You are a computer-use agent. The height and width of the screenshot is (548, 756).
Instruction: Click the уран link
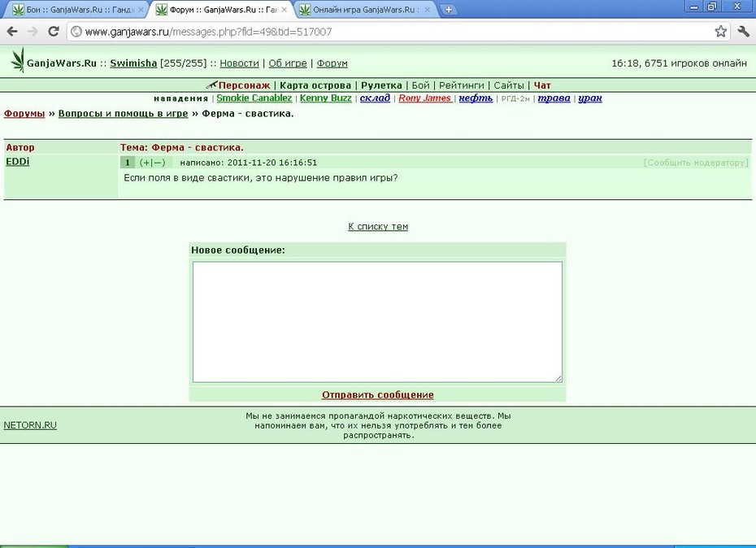(x=590, y=98)
